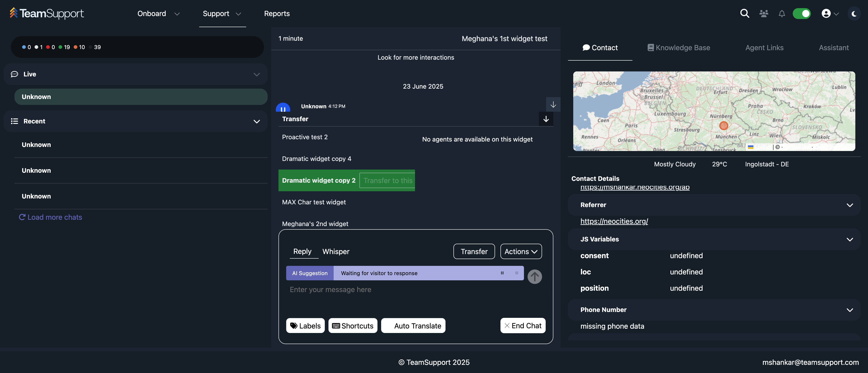
Task: Open the neocities.org referrer link
Action: tap(614, 221)
